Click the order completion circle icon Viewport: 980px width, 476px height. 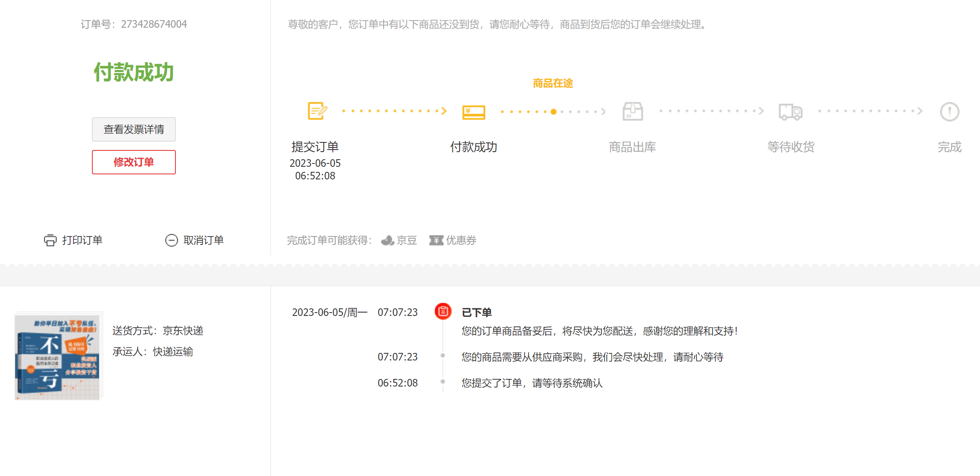949,112
